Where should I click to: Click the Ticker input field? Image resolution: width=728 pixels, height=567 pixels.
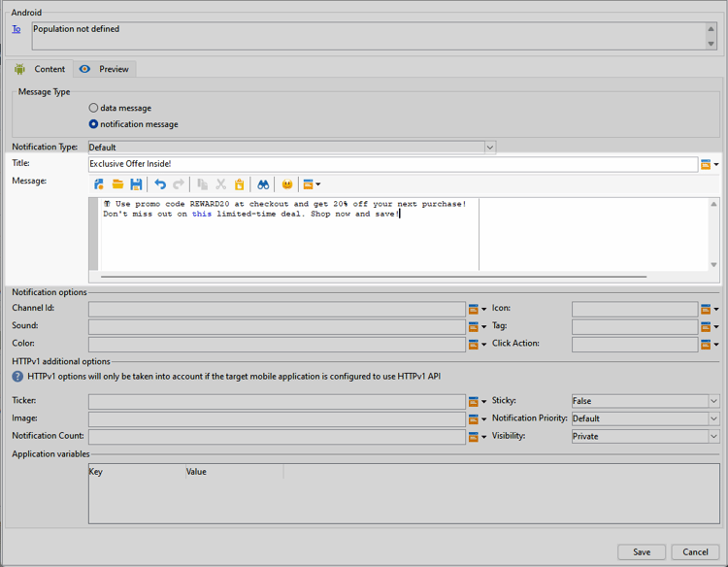click(277, 401)
